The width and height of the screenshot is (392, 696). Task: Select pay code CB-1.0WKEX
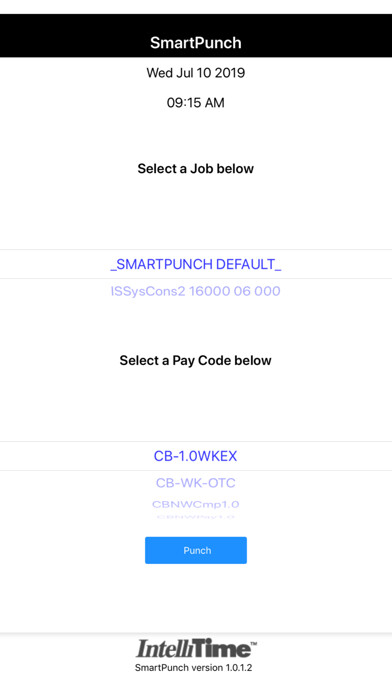point(196,456)
